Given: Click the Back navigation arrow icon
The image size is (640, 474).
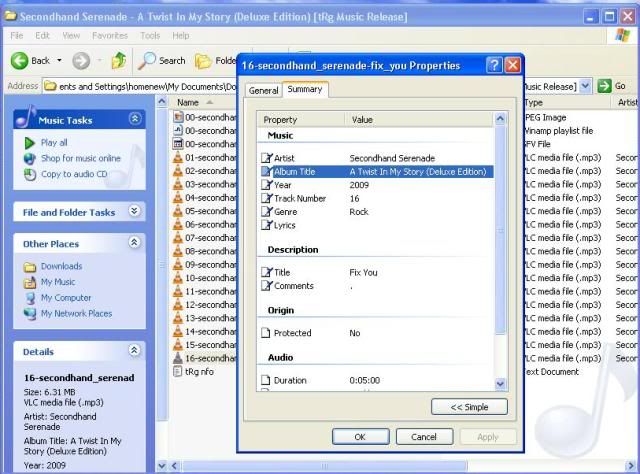Looking at the screenshot, I should (x=21, y=60).
